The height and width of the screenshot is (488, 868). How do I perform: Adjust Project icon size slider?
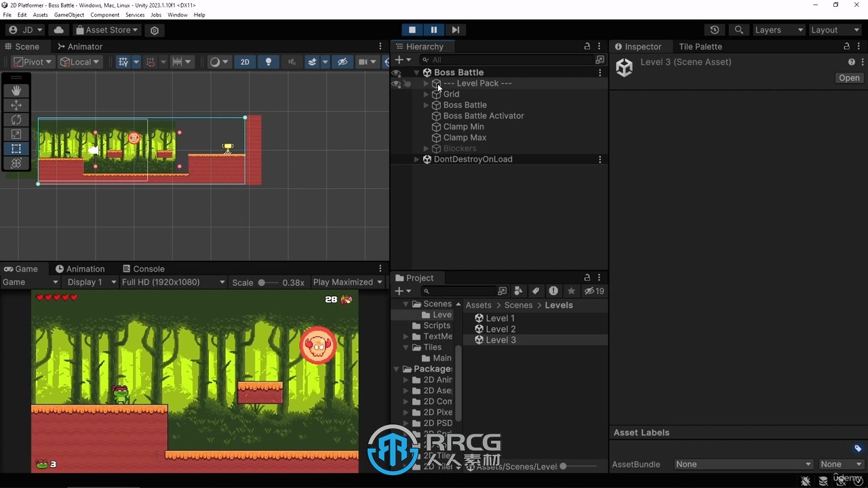[580, 466]
